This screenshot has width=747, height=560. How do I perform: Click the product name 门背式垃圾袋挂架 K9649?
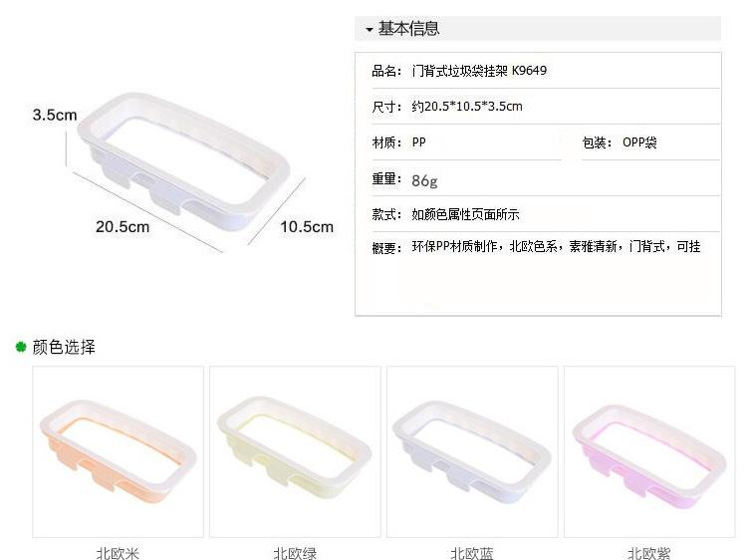pos(479,71)
